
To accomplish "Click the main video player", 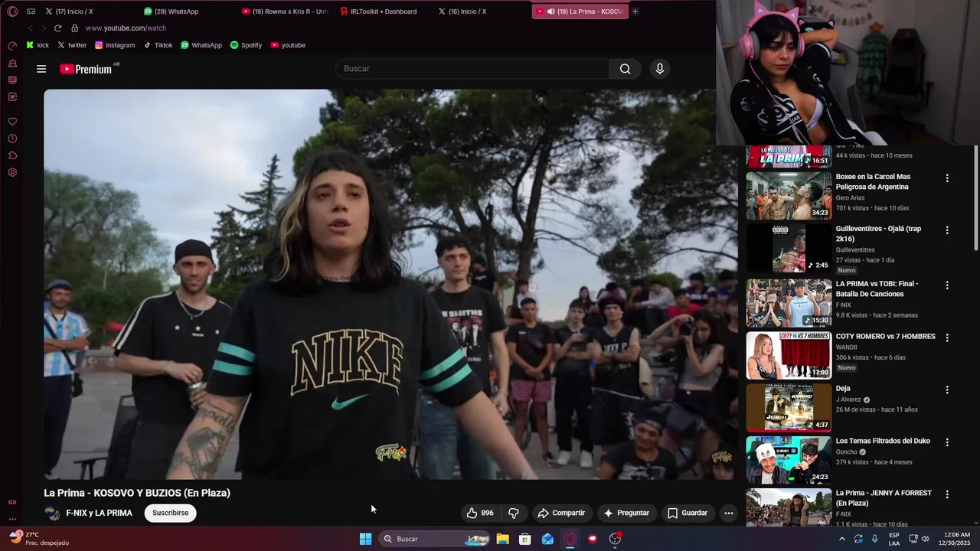I will [389, 284].
